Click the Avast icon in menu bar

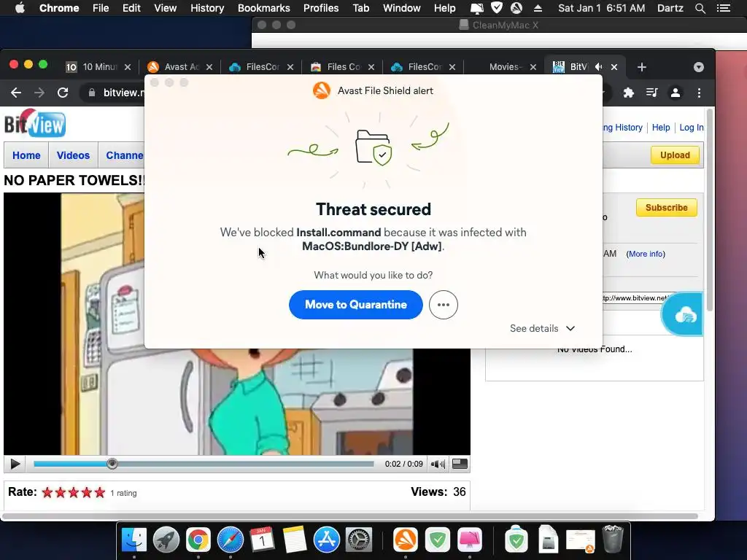[516, 8]
